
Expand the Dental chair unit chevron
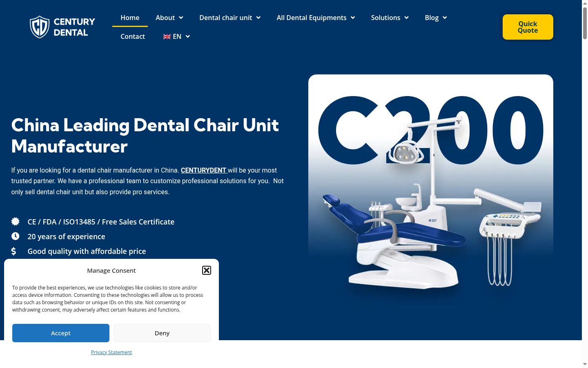[x=258, y=18]
